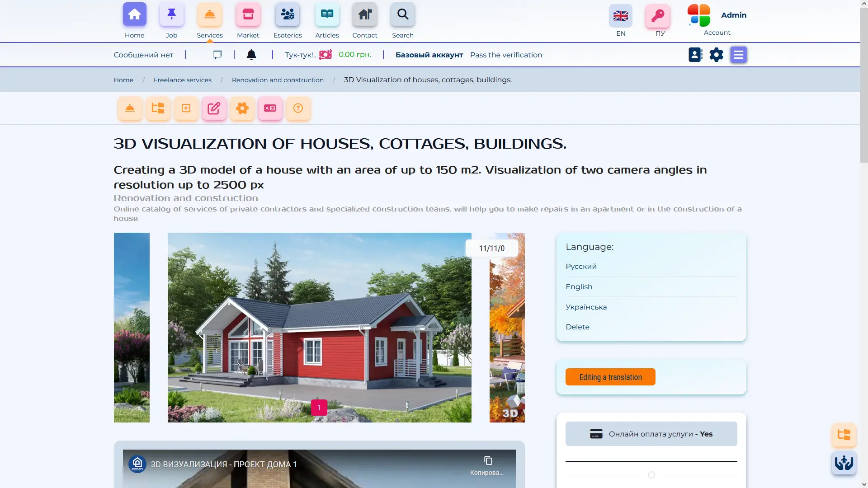Click the Базовый аккаунт label

(429, 55)
